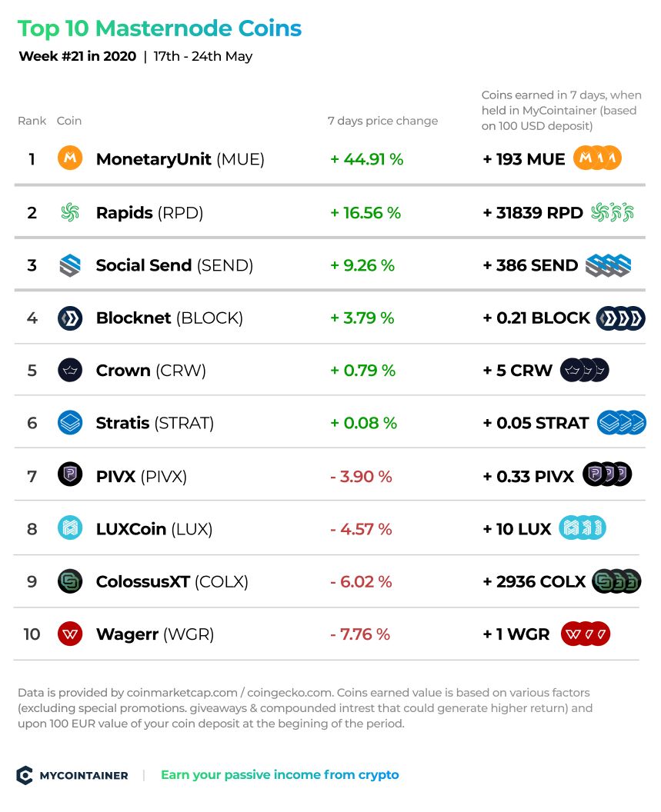Click the "7 days price change" column header
Screen dimensions: 661x812
382,121
